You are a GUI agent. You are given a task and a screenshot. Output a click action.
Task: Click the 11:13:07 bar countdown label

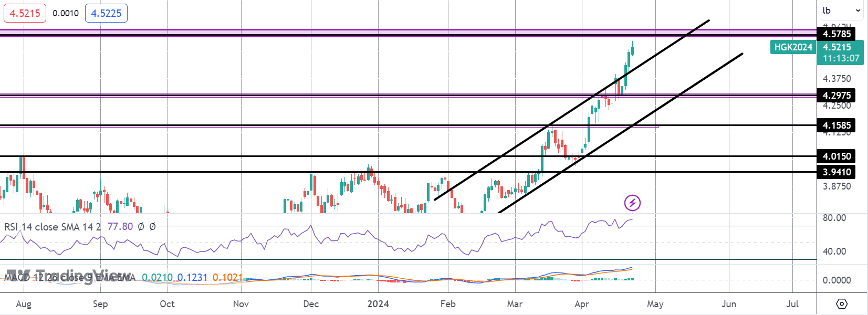pyautogui.click(x=841, y=58)
